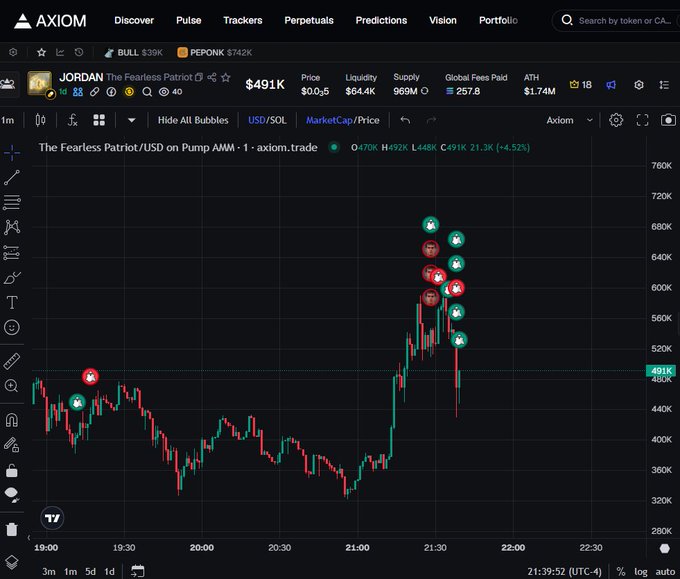Select the 5d range at bottom
This screenshot has width=680, height=579.
[x=90, y=572]
